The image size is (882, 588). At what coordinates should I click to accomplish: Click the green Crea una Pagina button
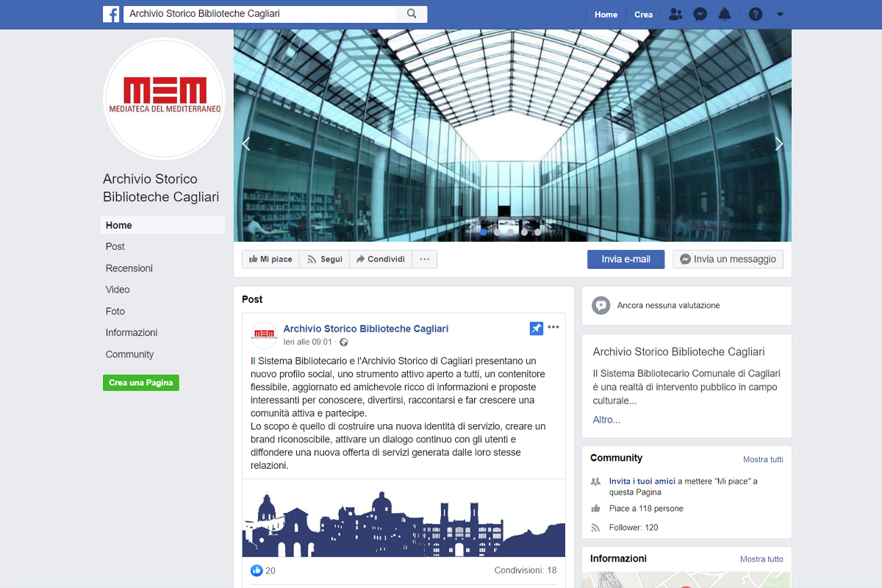tap(141, 383)
